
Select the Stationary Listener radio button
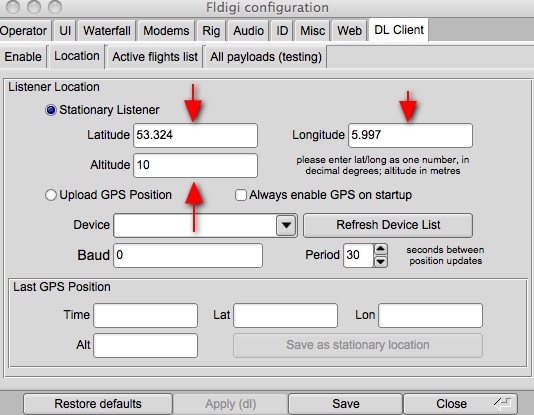pyautogui.click(x=51, y=110)
